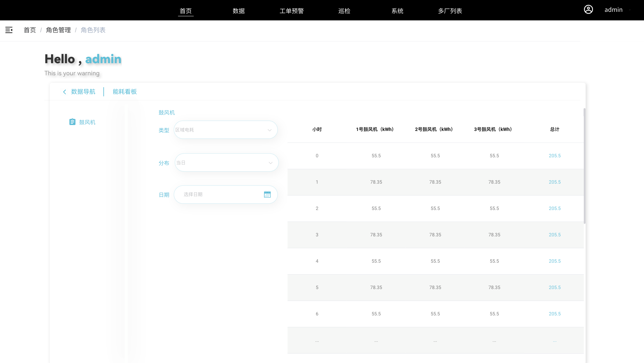
Task: Go to the 巡检 menu item
Action: coord(344,11)
